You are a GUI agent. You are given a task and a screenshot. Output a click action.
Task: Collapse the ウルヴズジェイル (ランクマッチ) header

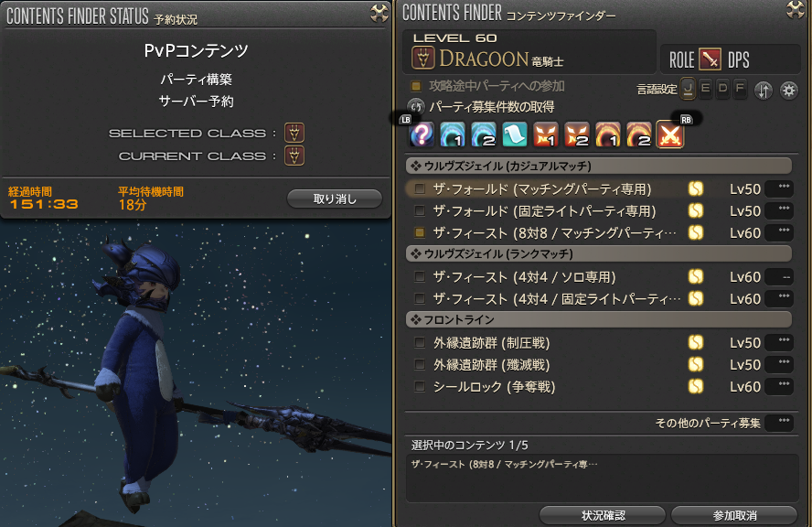[x=599, y=254]
